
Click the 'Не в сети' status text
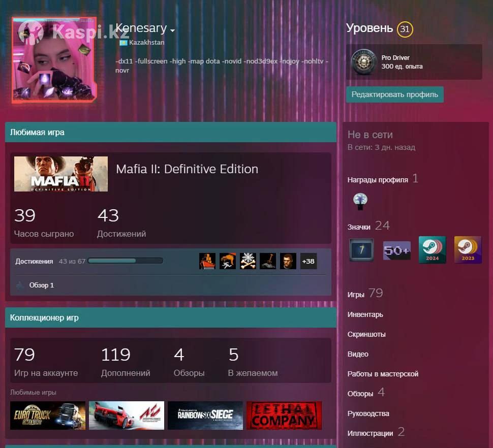(370, 135)
